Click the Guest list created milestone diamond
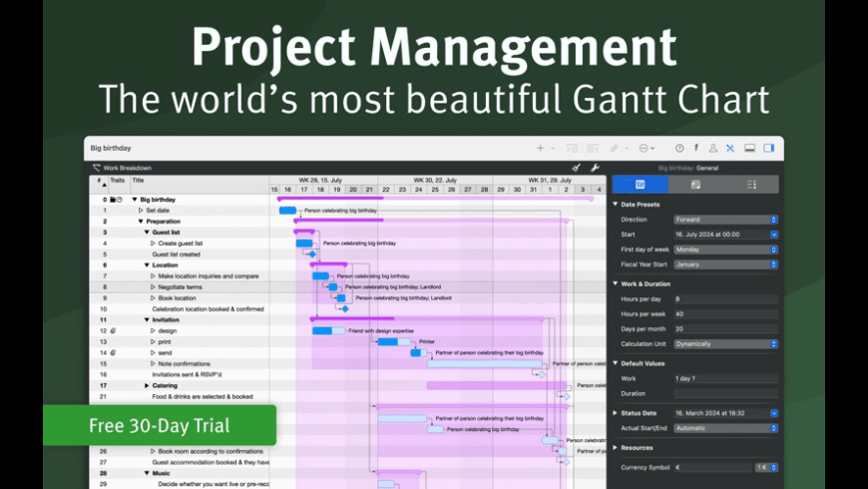Viewport: 868px width, 489px height. tap(312, 254)
